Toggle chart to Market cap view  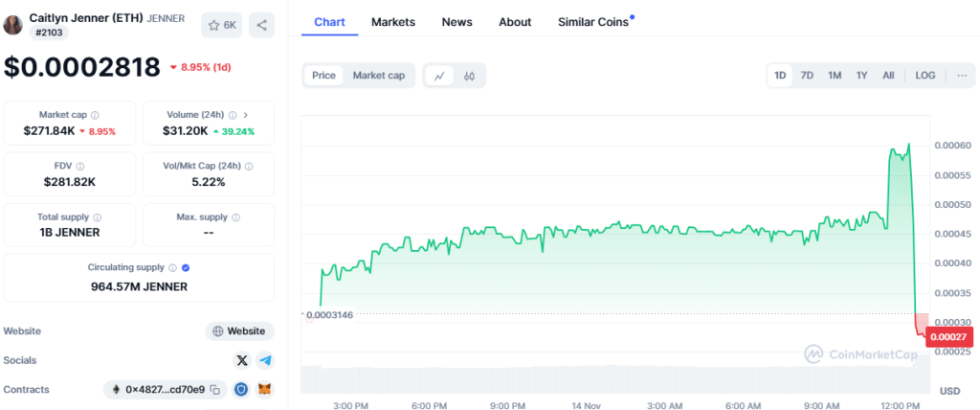coord(378,76)
